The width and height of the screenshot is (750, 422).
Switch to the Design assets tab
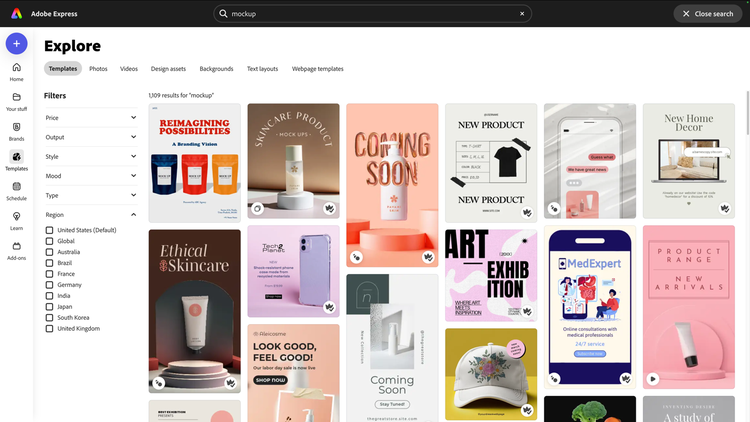pos(168,68)
